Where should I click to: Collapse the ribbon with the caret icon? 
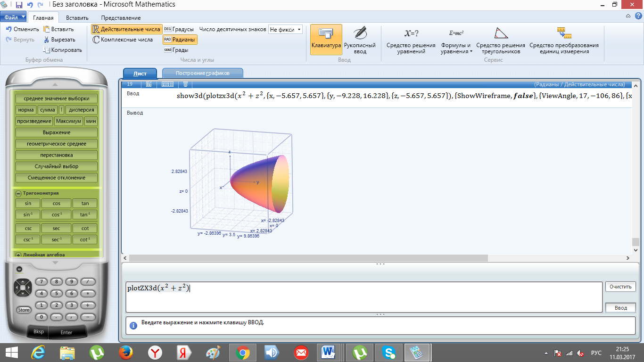627,16
